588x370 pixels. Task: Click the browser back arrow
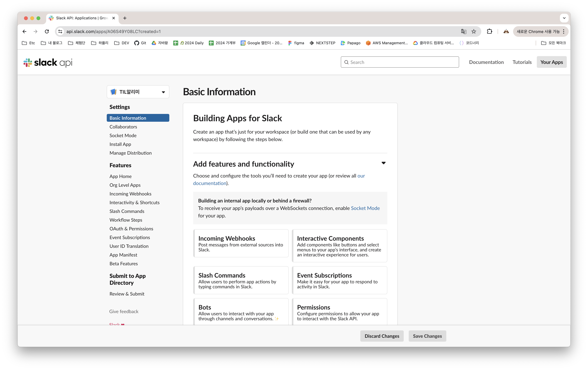(x=24, y=31)
